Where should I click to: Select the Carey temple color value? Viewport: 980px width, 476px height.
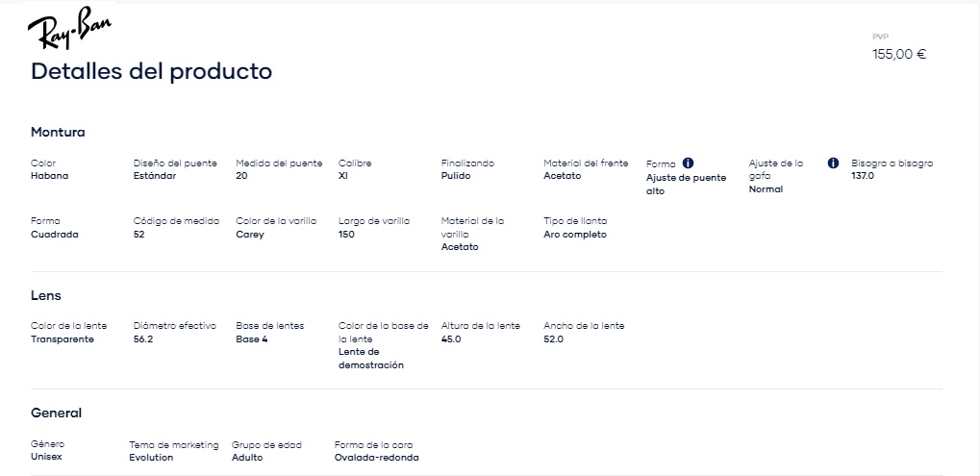[x=250, y=235]
